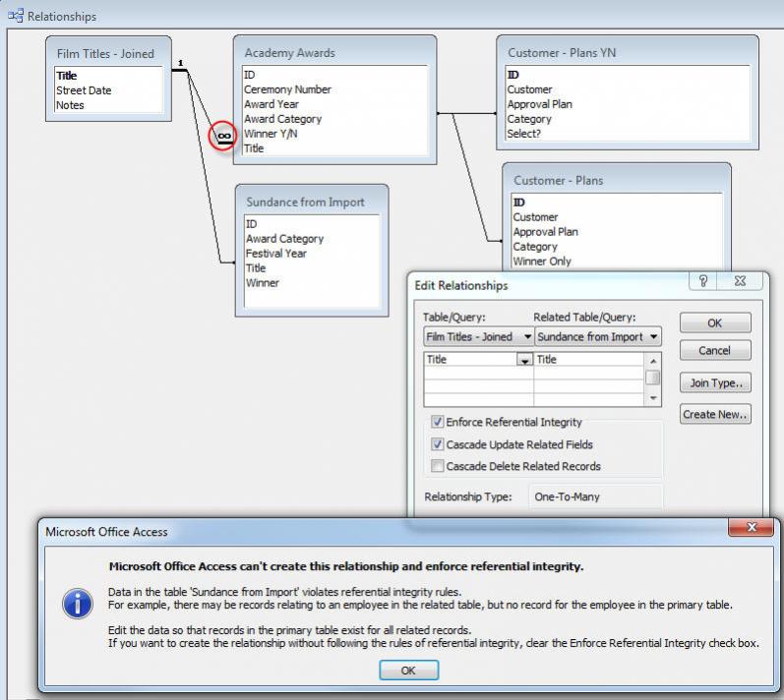The height and width of the screenshot is (700, 784).
Task: Click OK in the Access error message
Action: 408,671
